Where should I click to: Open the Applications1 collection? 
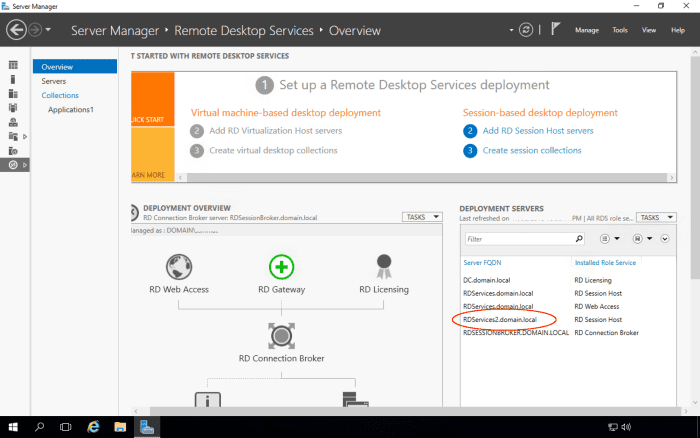(x=71, y=109)
